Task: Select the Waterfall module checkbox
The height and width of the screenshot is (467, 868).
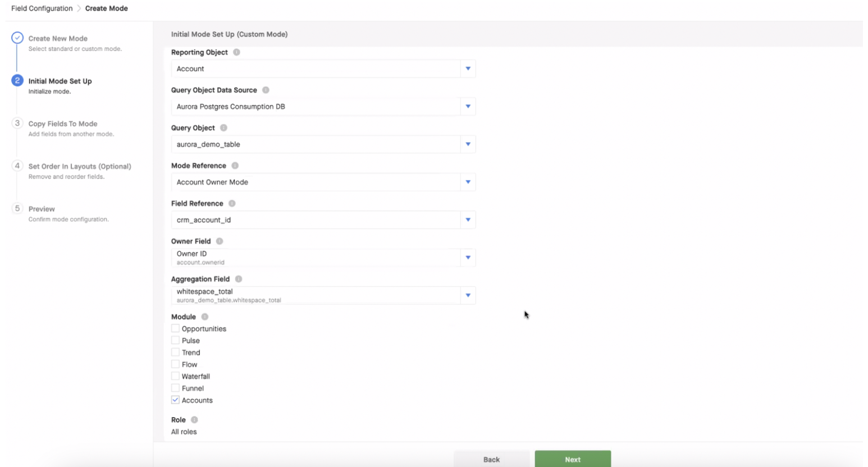Action: [x=175, y=376]
